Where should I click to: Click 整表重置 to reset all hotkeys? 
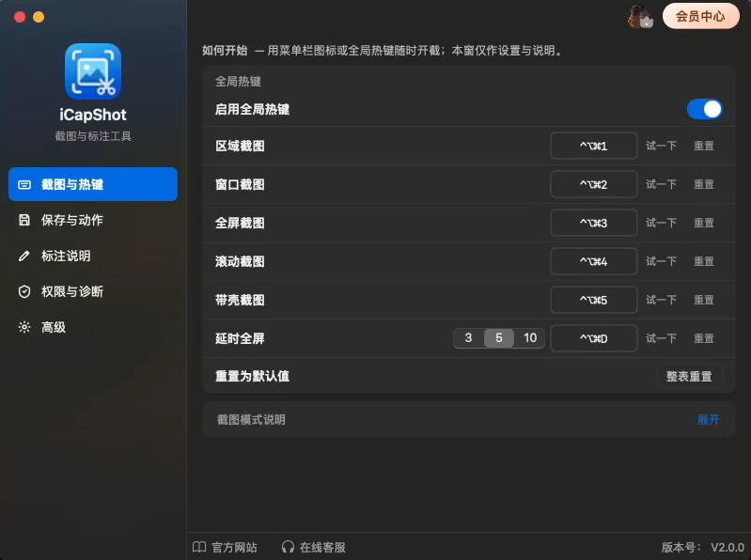pyautogui.click(x=689, y=377)
